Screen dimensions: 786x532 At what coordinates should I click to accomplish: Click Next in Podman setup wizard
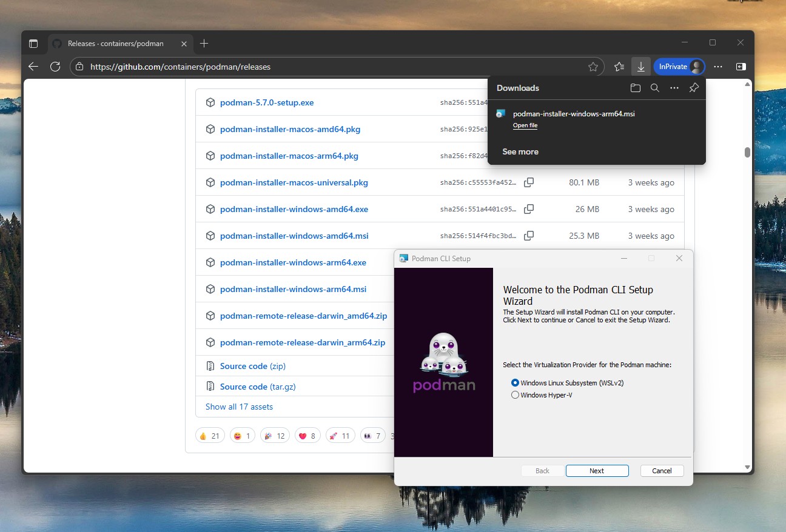coord(597,471)
